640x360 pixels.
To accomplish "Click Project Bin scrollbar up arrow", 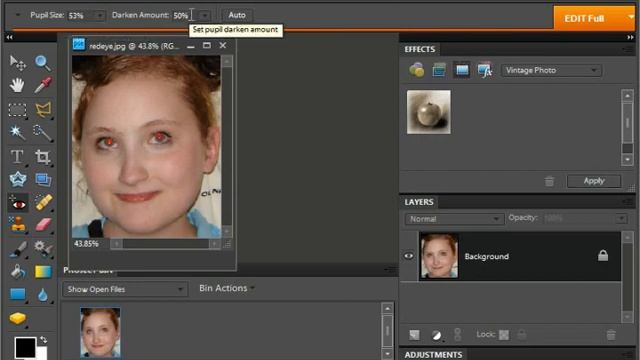I will [387, 309].
